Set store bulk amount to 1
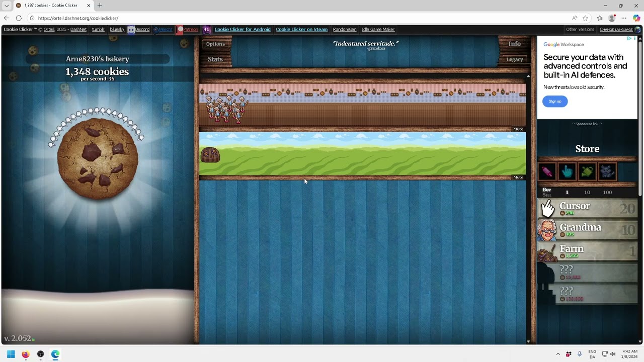 pyautogui.click(x=567, y=192)
